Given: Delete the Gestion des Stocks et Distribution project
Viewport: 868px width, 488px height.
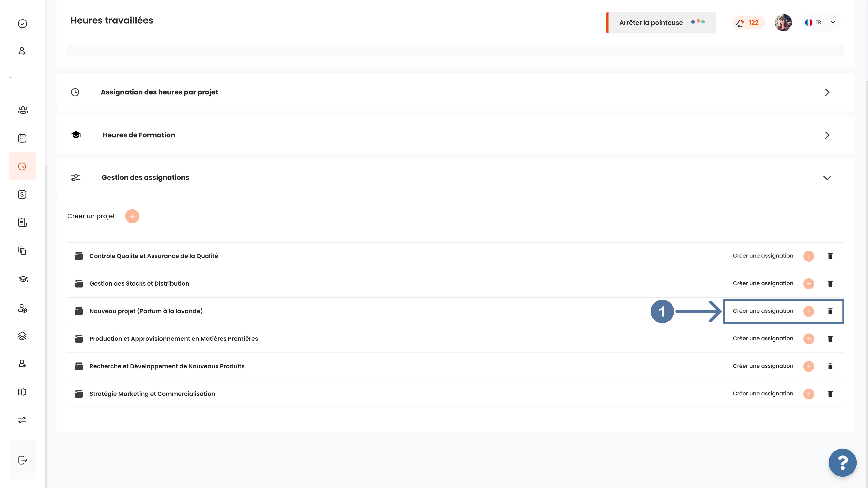Looking at the screenshot, I should [x=830, y=284].
